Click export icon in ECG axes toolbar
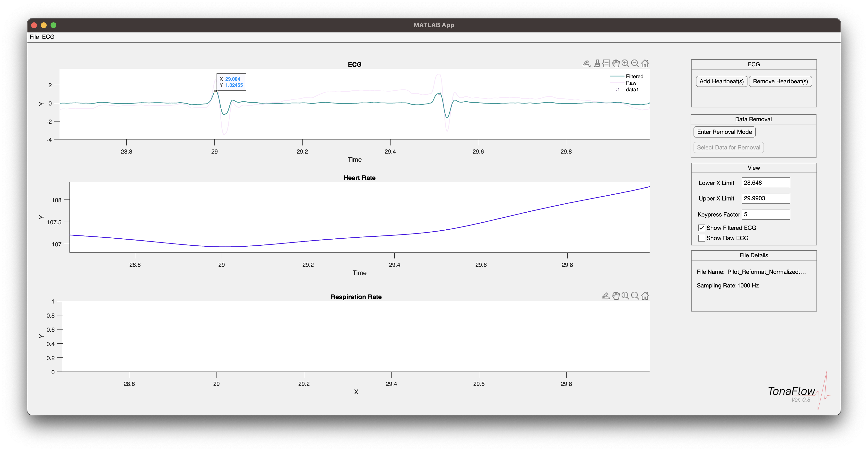This screenshot has width=868, height=451. (x=586, y=63)
